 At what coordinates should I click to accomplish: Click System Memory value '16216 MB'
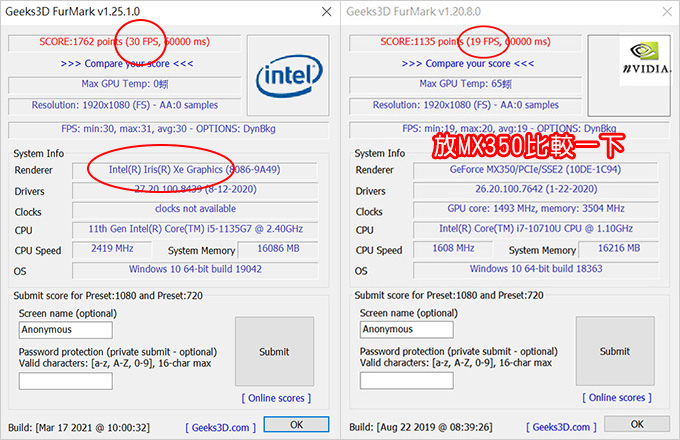pos(619,248)
